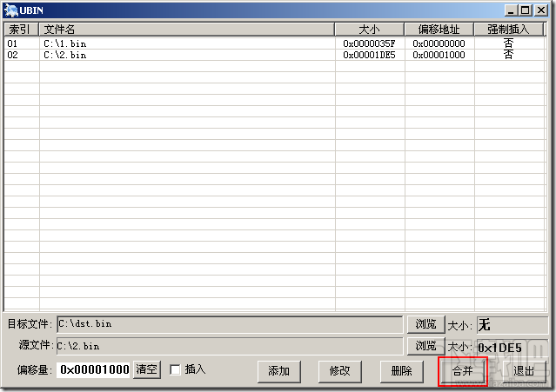Click the 合并 merge button
The width and height of the screenshot is (556, 392).
(463, 371)
